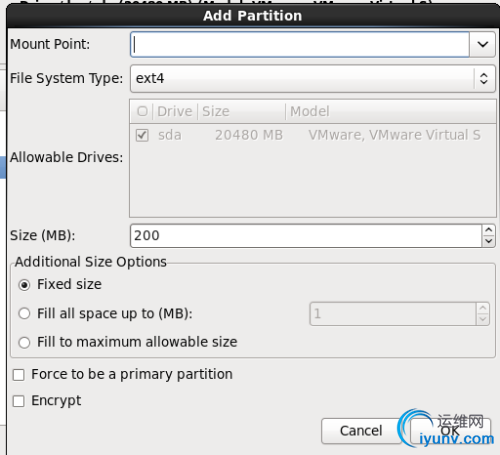Click the Cancel button
Image resolution: width=500 pixels, height=455 pixels.
[x=361, y=431]
